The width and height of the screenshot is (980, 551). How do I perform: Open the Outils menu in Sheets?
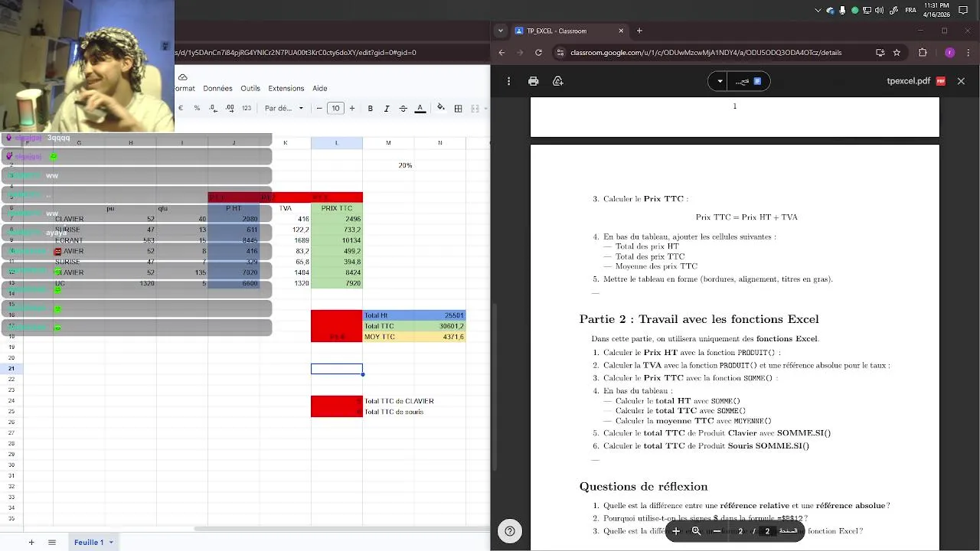250,89
